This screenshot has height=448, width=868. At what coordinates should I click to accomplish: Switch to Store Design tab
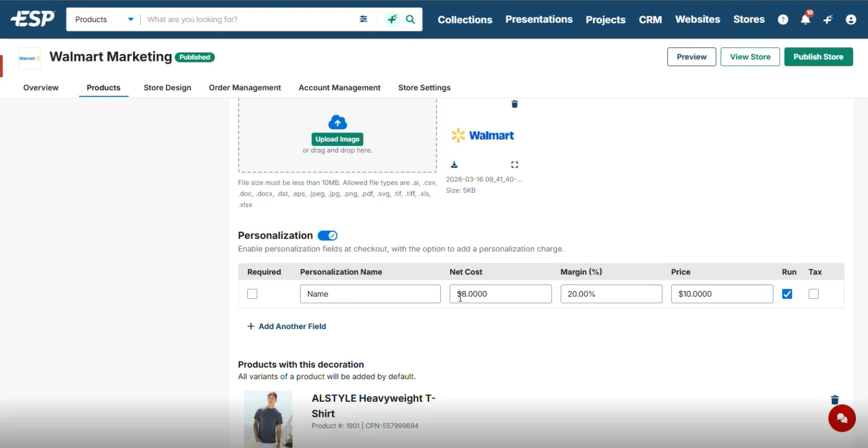[167, 88]
